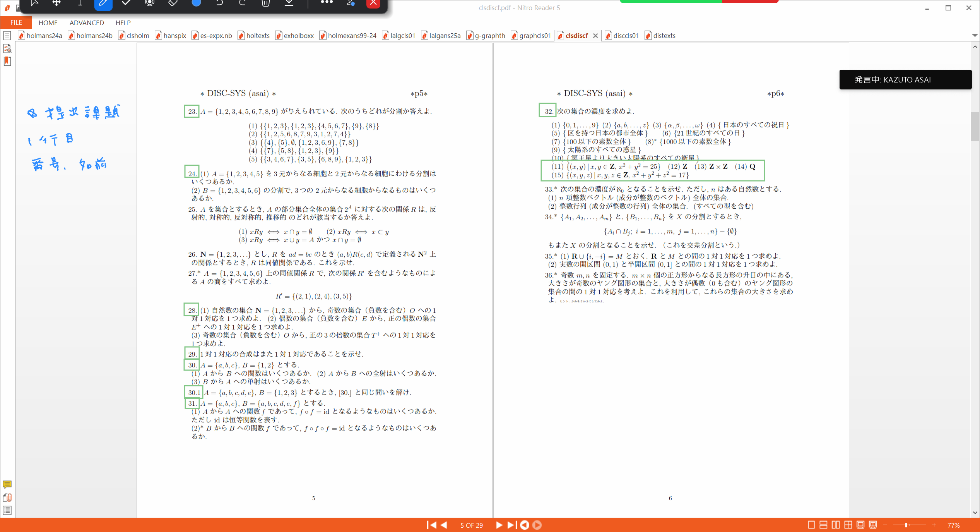Save annotations with the download icon

289,3
